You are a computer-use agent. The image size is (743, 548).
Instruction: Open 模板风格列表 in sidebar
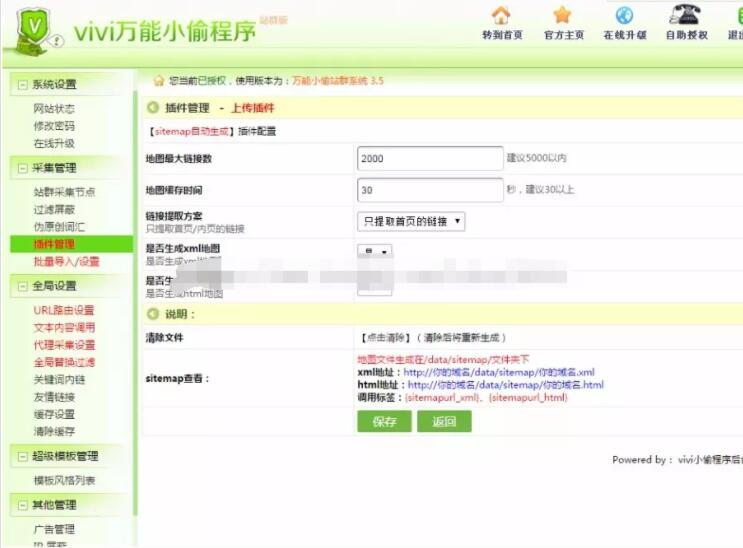[64, 481]
